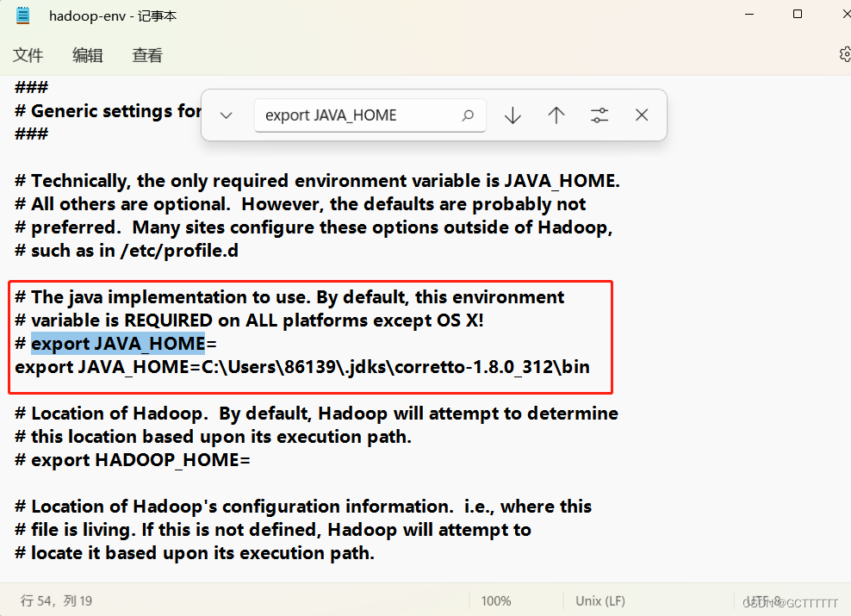Click the '行 54, 列 19' status entry
The width and height of the screenshot is (851, 616).
tap(57, 600)
